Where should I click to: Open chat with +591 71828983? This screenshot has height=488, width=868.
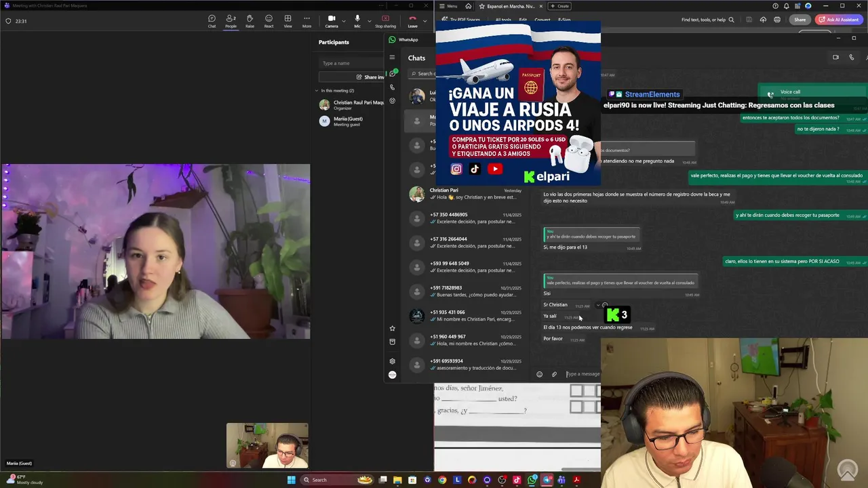tap(465, 291)
